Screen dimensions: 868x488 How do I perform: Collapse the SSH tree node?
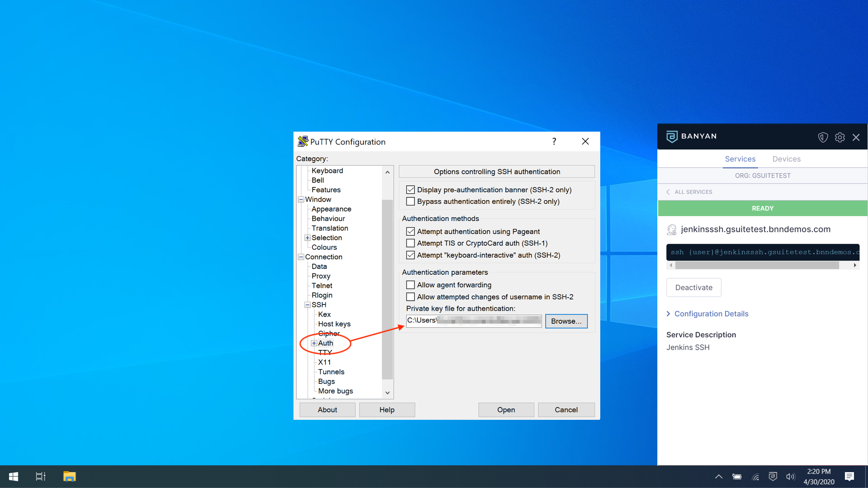[x=308, y=305]
